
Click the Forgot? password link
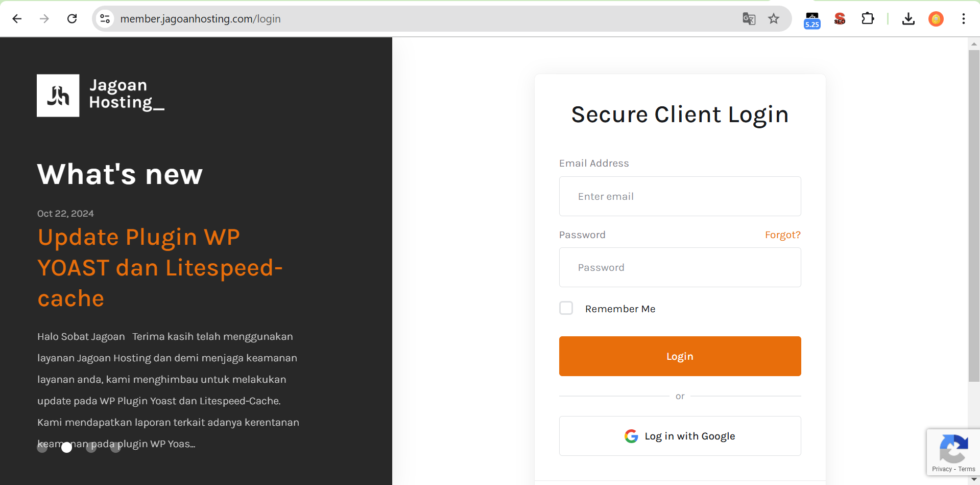click(782, 235)
